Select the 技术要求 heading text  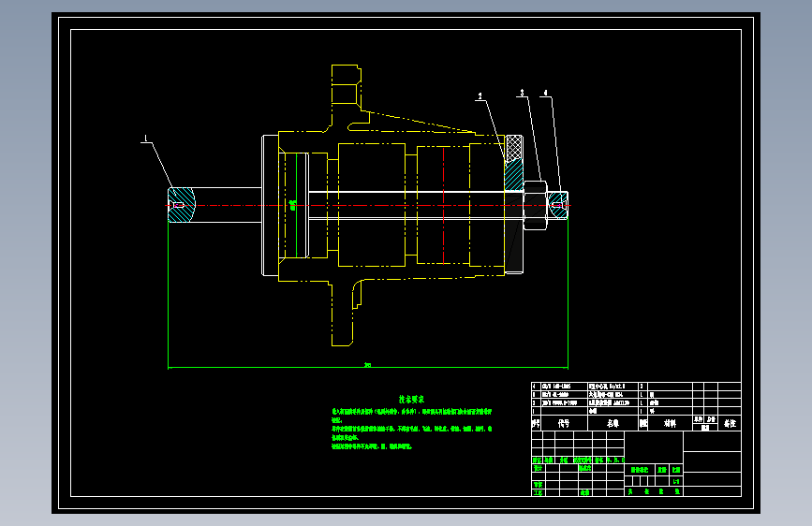(x=412, y=399)
